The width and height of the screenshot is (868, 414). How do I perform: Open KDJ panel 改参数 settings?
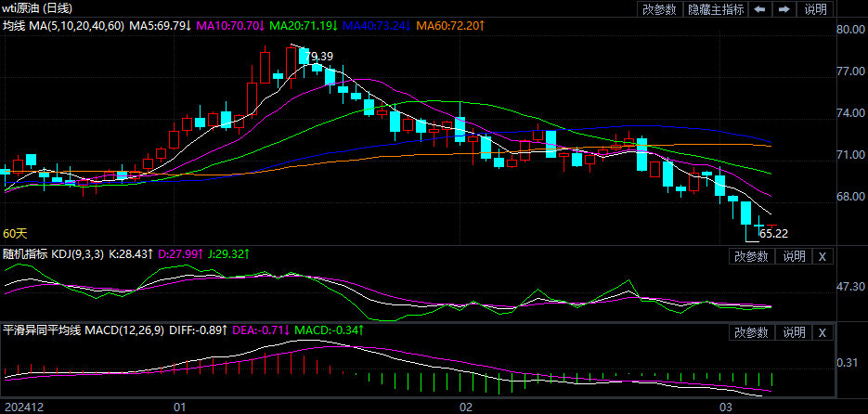tap(751, 256)
